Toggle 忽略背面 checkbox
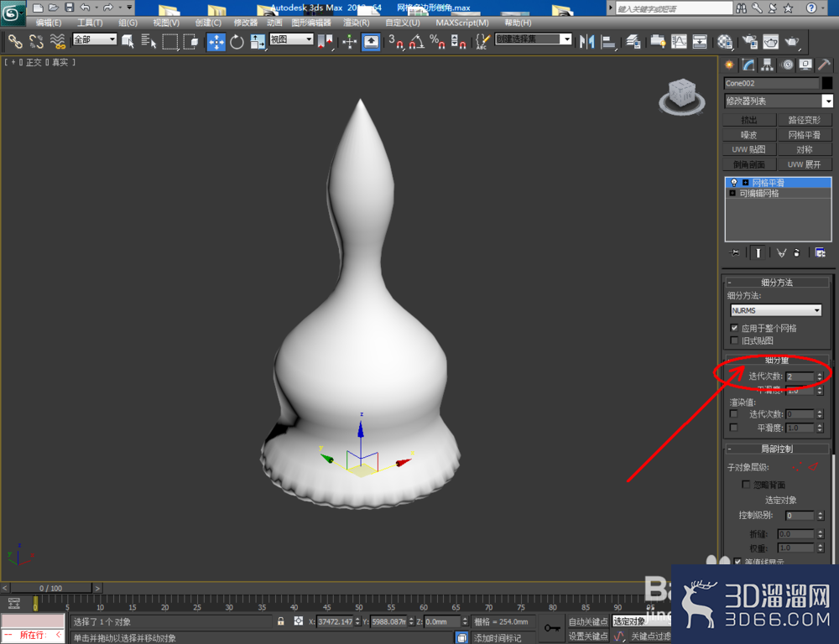This screenshot has width=839, height=644. 746,485
